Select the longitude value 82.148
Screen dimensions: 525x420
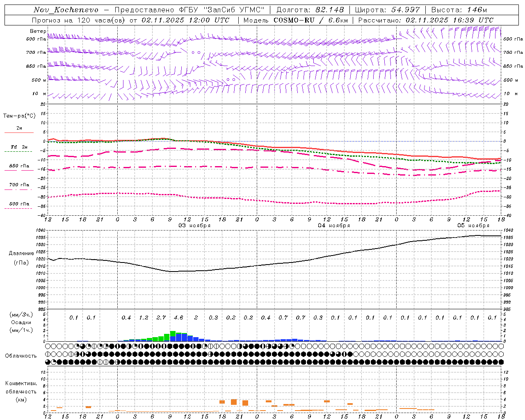tap(330, 10)
